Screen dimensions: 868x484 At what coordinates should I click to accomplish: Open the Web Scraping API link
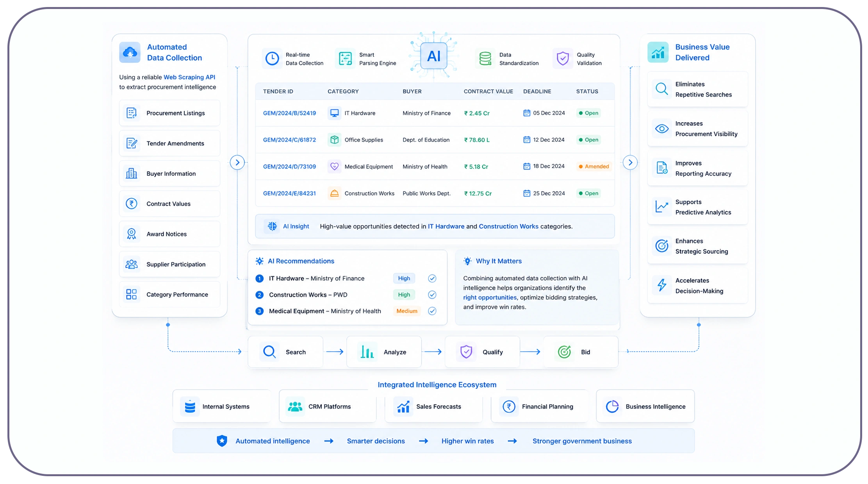[189, 77]
